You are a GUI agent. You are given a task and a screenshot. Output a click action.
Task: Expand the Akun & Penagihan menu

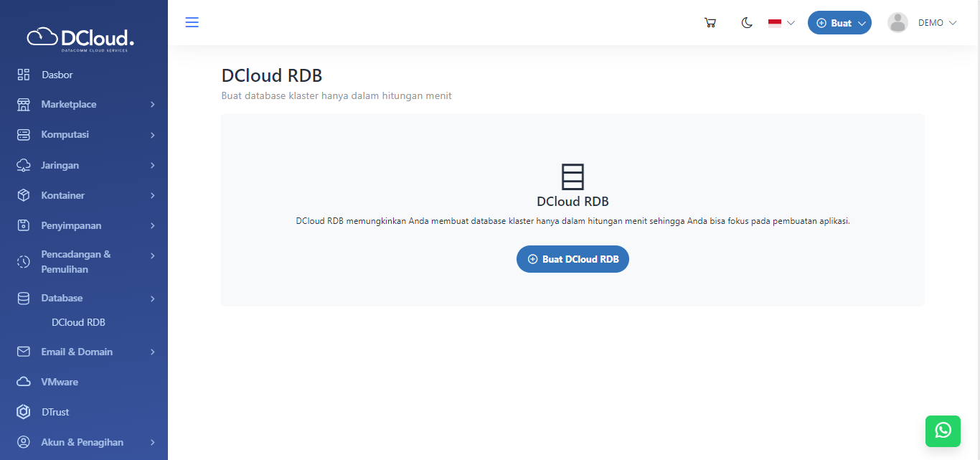[82, 442]
